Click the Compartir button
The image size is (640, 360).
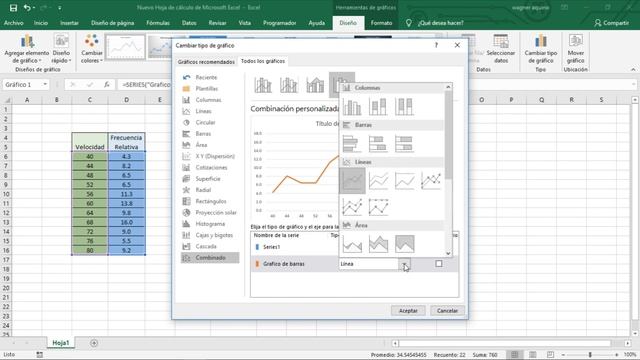pos(611,23)
